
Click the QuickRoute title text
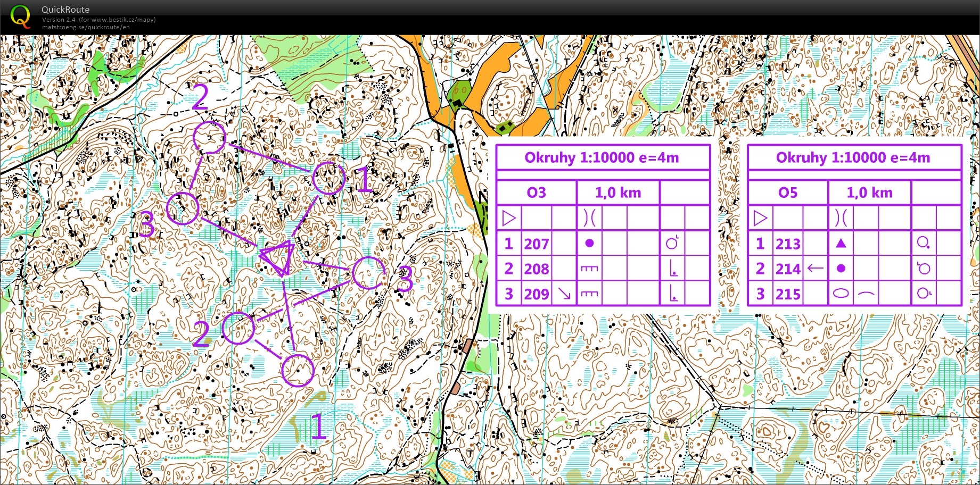65,10
